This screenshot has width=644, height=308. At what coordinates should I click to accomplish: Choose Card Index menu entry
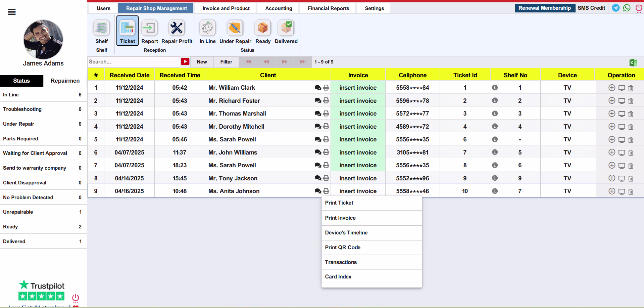371,277
